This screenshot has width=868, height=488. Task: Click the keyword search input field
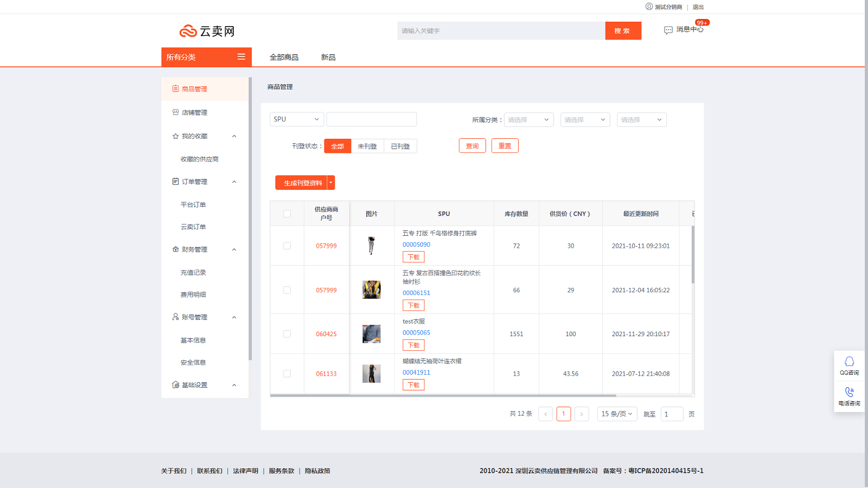[x=501, y=31]
